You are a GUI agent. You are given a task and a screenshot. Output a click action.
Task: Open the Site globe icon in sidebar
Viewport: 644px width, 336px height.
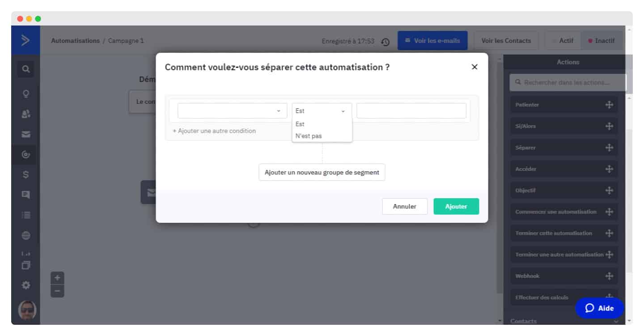[x=26, y=235]
